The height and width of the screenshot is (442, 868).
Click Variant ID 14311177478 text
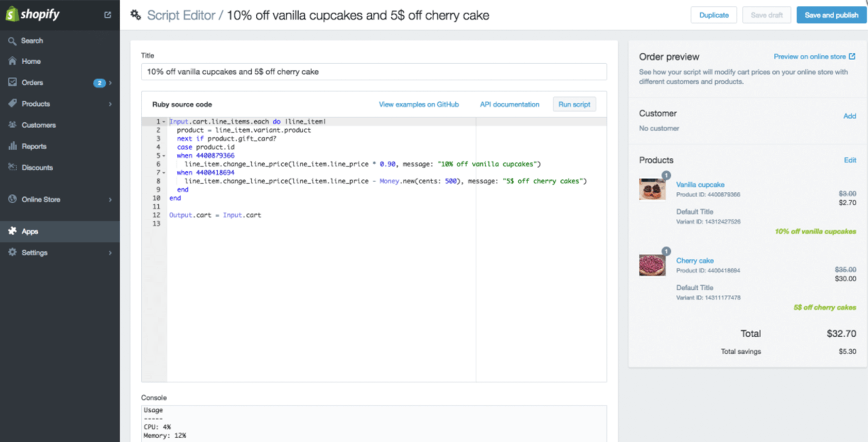pos(708,297)
